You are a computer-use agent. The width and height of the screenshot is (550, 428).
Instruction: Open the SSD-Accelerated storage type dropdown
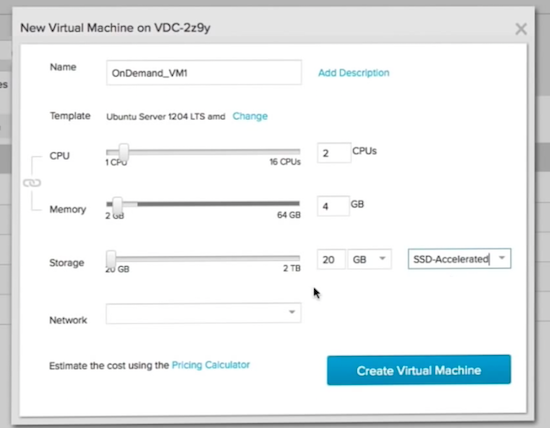[x=460, y=259]
